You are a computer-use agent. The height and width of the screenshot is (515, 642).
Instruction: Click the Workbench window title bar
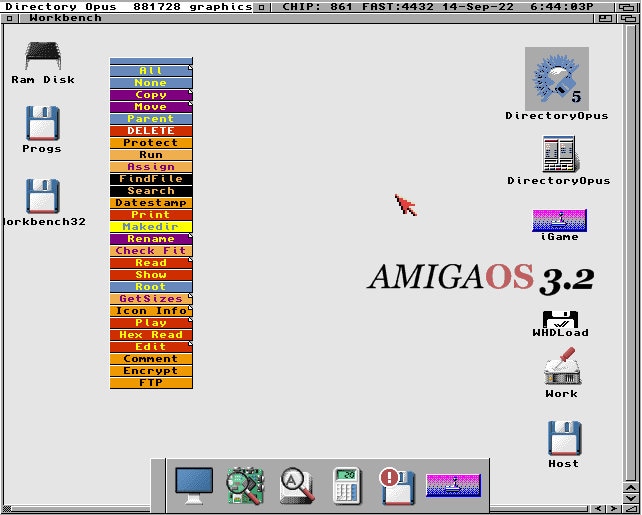click(x=306, y=18)
